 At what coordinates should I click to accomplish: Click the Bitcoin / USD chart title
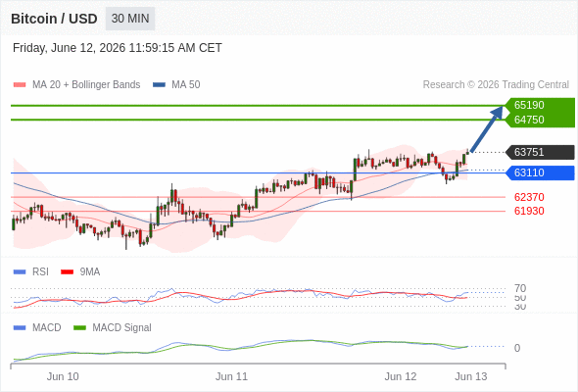tap(54, 19)
